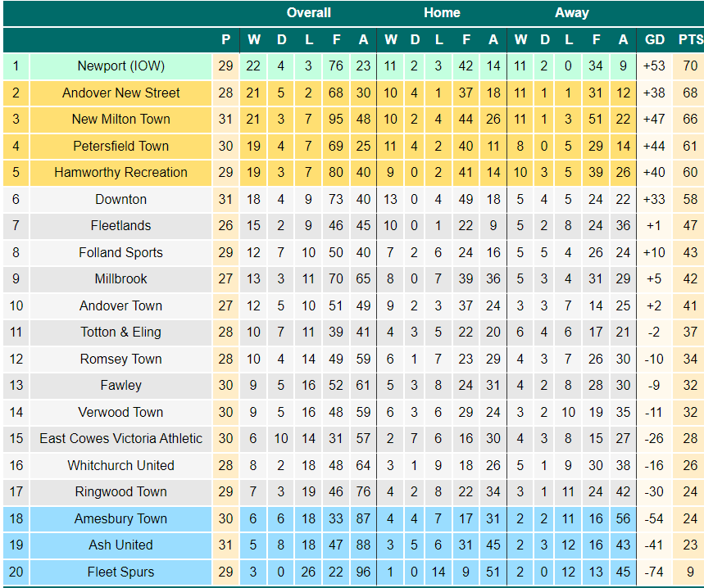Click the Newport (IOW) team name
This screenshot has height=588, width=704.
120,66
